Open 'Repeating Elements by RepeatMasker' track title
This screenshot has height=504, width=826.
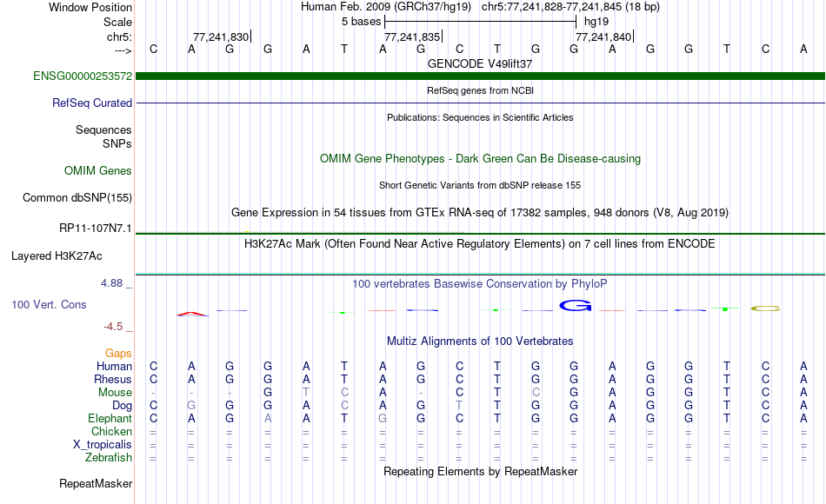[480, 471]
